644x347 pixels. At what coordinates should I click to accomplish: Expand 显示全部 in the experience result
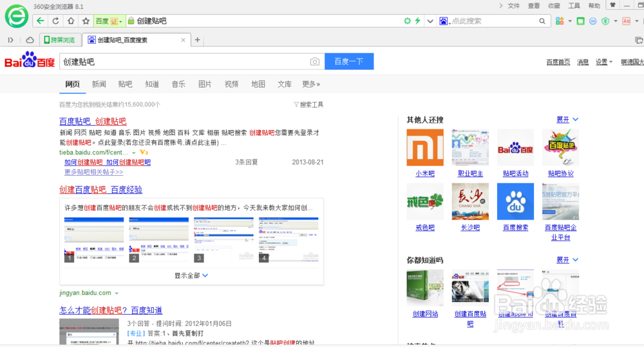point(191,276)
